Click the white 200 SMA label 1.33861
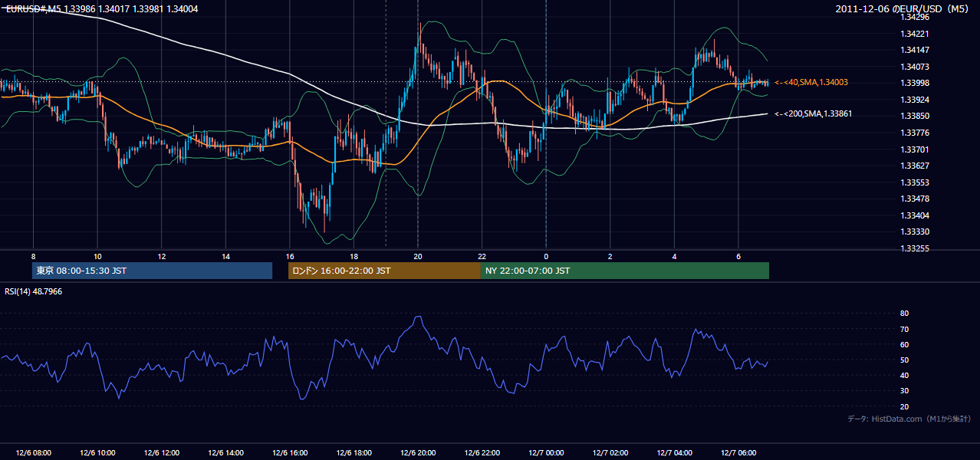The width and height of the screenshot is (980, 460). tap(813, 113)
